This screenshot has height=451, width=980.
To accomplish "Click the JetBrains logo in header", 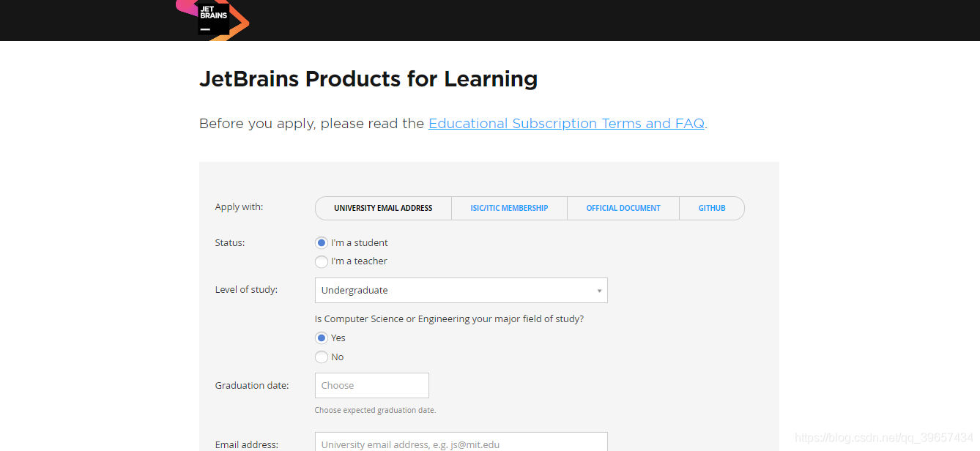I will tap(214, 18).
